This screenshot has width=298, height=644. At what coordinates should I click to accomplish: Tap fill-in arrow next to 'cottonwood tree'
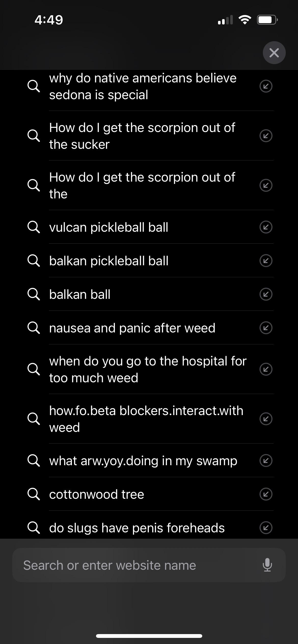(x=266, y=494)
